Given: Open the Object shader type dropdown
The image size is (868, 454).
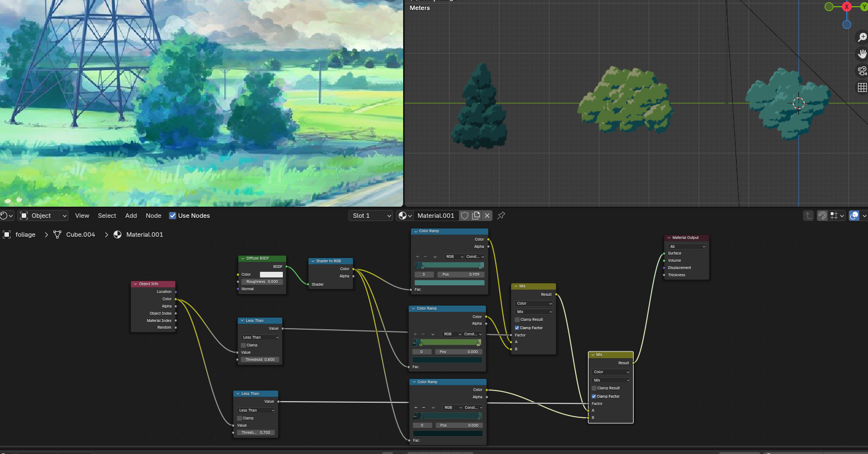Looking at the screenshot, I should tap(43, 216).
